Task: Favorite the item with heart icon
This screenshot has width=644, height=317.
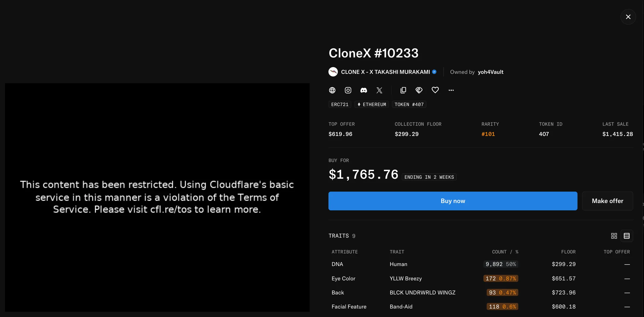Action: 435,90
